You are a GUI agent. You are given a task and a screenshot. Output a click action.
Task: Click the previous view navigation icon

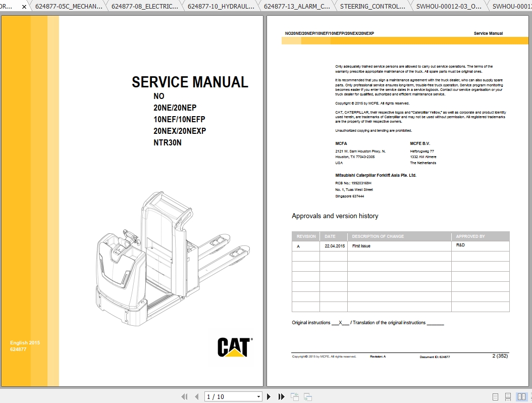(294, 396)
